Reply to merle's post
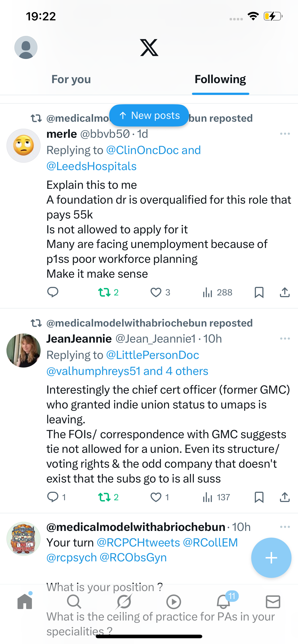The image size is (298, 644). [53, 292]
